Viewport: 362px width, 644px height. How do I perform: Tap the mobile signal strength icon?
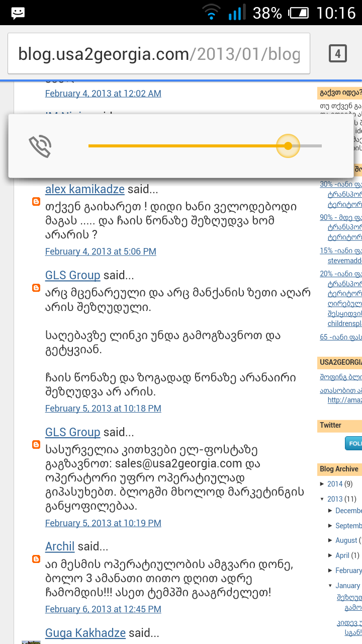[x=237, y=12]
